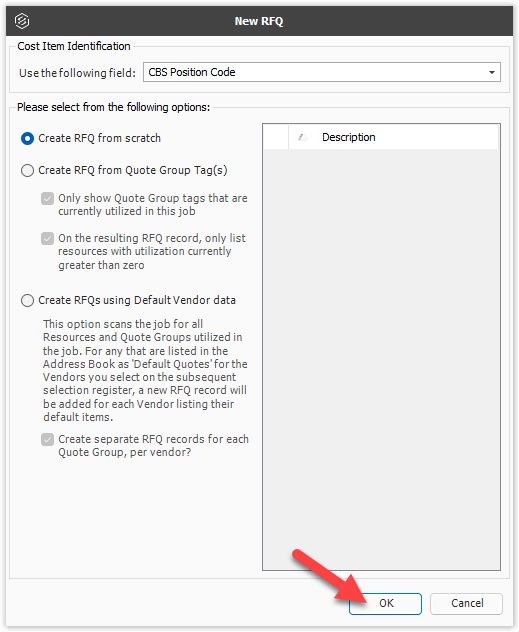519x632 pixels.
Task: Click the small sort icon beside Description
Action: coord(303,137)
